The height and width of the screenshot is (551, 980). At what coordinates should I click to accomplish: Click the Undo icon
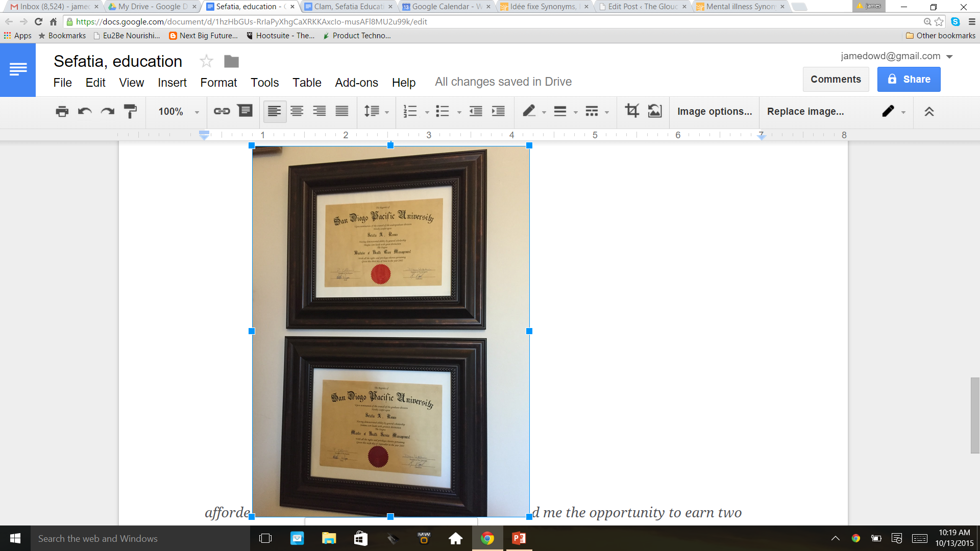point(85,111)
